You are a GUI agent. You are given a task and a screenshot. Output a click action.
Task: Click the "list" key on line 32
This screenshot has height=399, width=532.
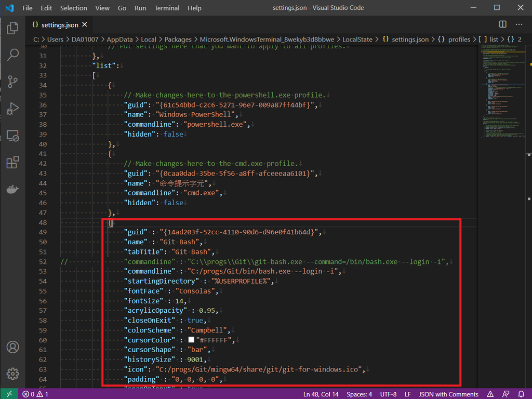pos(104,65)
